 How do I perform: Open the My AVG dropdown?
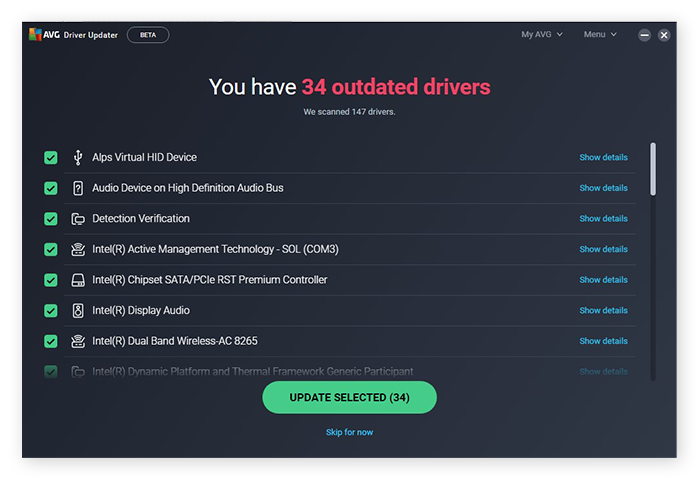(541, 35)
